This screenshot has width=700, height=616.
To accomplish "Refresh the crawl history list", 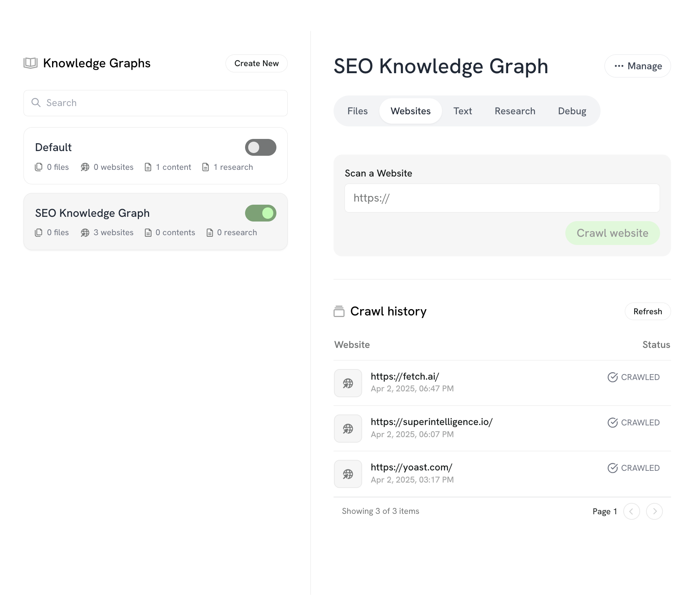I will click(648, 312).
